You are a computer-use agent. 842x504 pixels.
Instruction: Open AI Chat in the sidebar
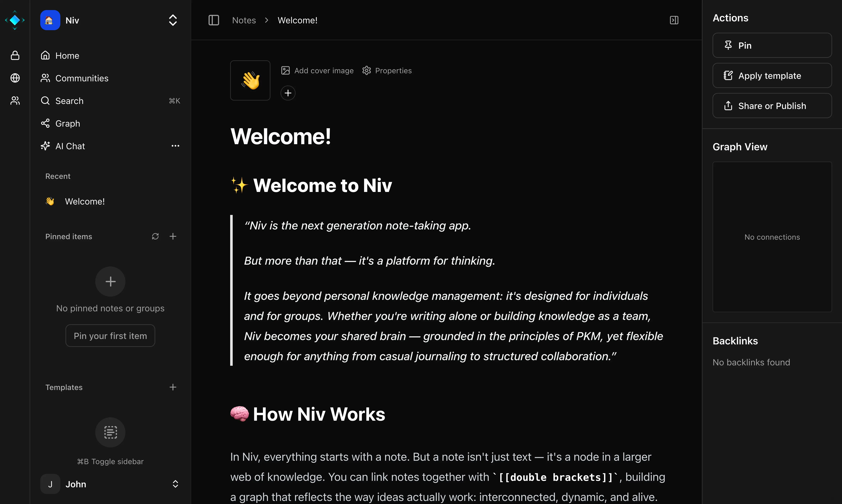tap(70, 146)
